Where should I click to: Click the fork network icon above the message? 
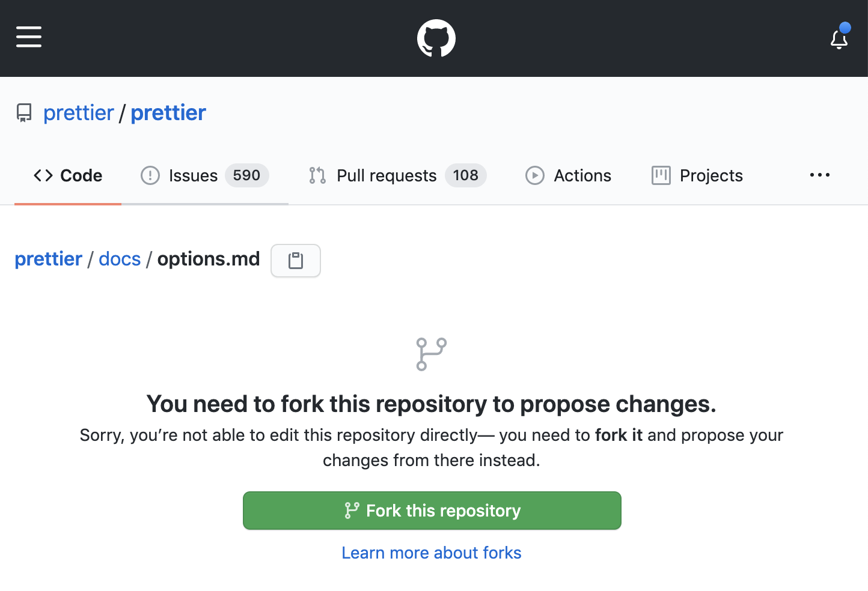coord(430,354)
